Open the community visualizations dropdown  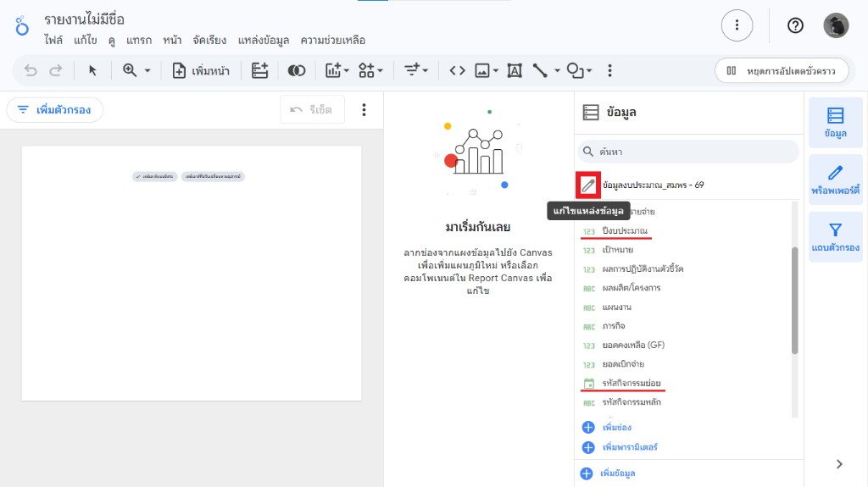click(370, 71)
